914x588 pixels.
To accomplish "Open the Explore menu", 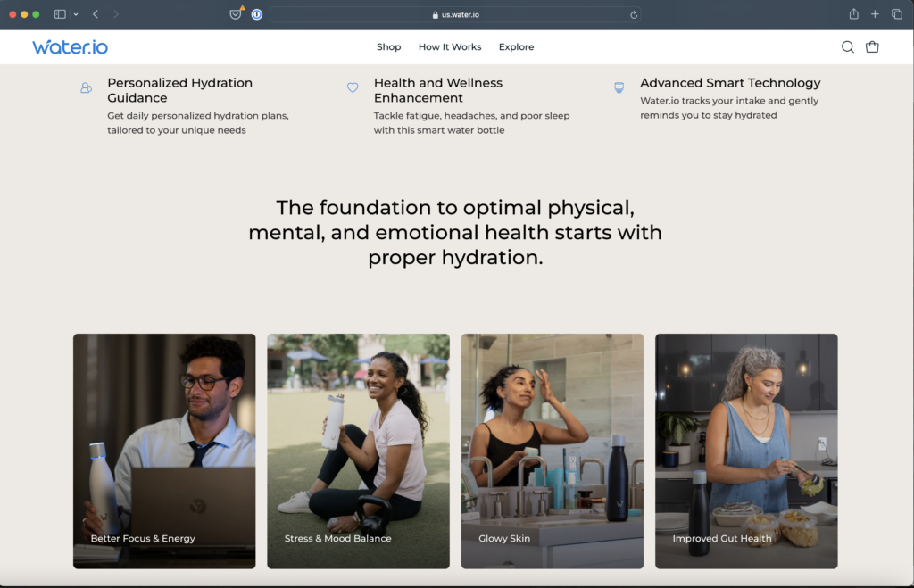I will click(x=517, y=47).
